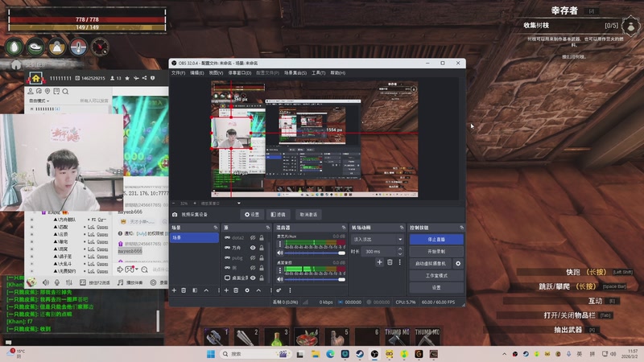The height and width of the screenshot is (362, 644).
Task: Open the 停靠窗口(D) Docks menu
Action: (239, 73)
